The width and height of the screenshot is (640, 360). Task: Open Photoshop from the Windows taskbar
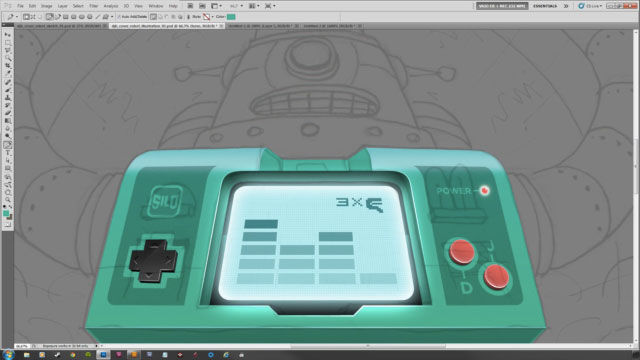(103, 355)
